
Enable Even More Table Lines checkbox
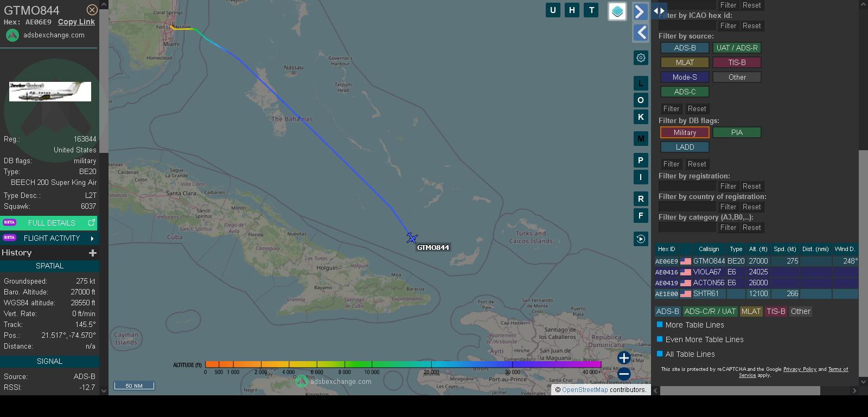click(x=660, y=339)
